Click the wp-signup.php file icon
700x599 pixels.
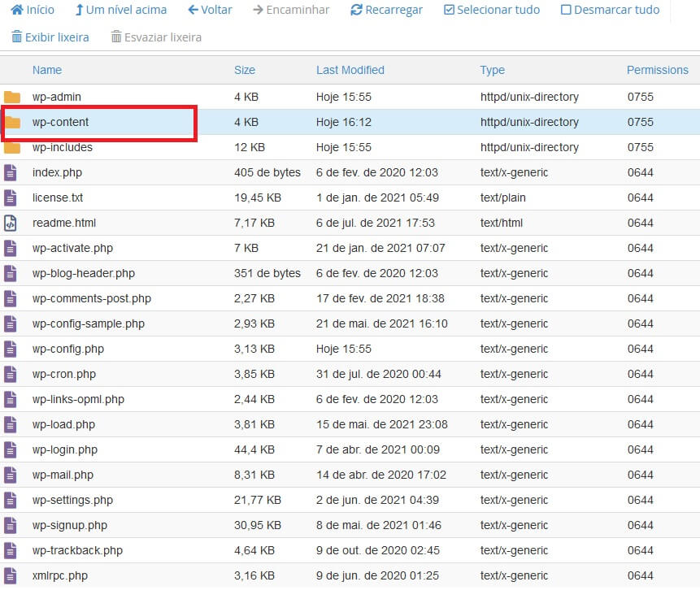(11, 525)
